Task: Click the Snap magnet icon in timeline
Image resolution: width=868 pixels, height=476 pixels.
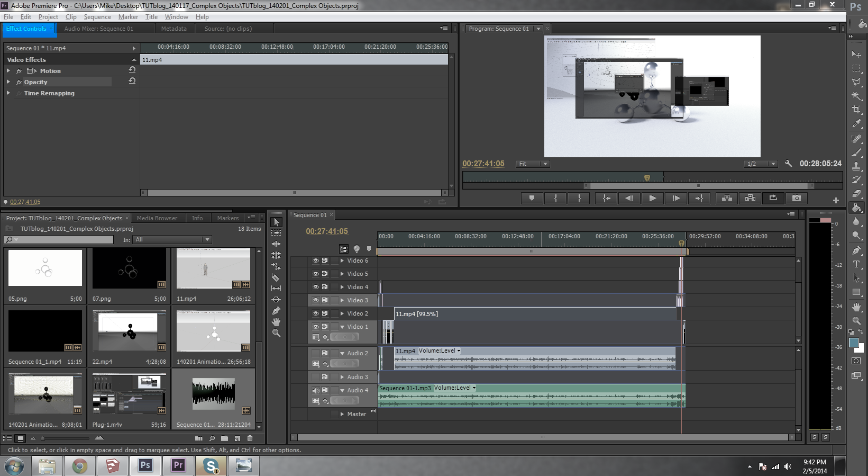Action: pos(344,249)
